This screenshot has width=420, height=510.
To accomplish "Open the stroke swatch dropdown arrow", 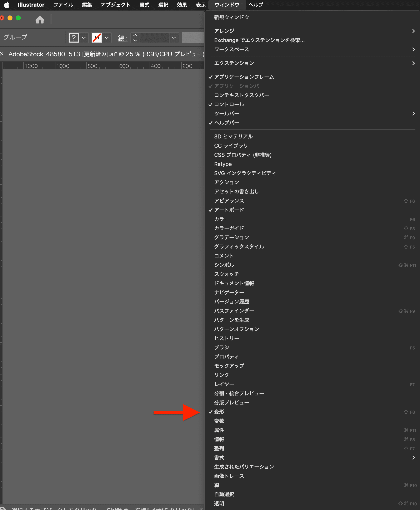I will 107,38.
